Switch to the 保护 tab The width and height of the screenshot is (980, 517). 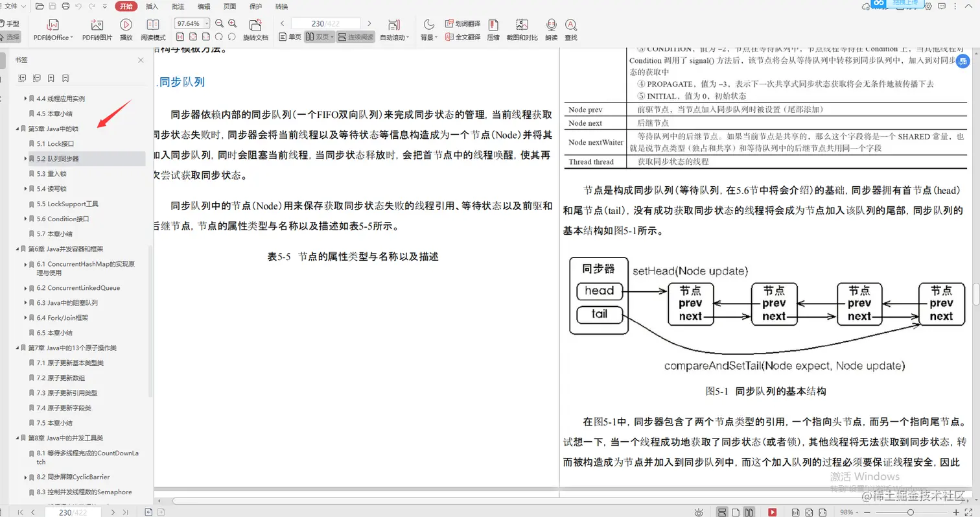tap(255, 6)
